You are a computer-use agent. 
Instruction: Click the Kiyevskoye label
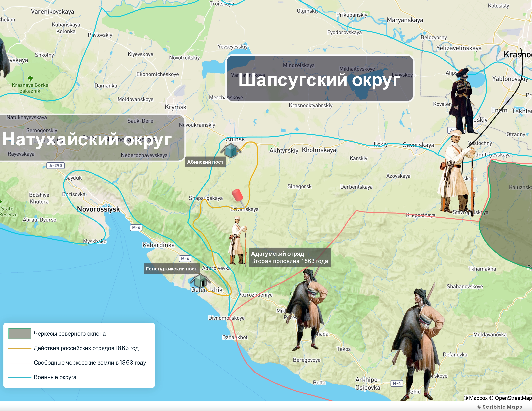click(x=141, y=54)
